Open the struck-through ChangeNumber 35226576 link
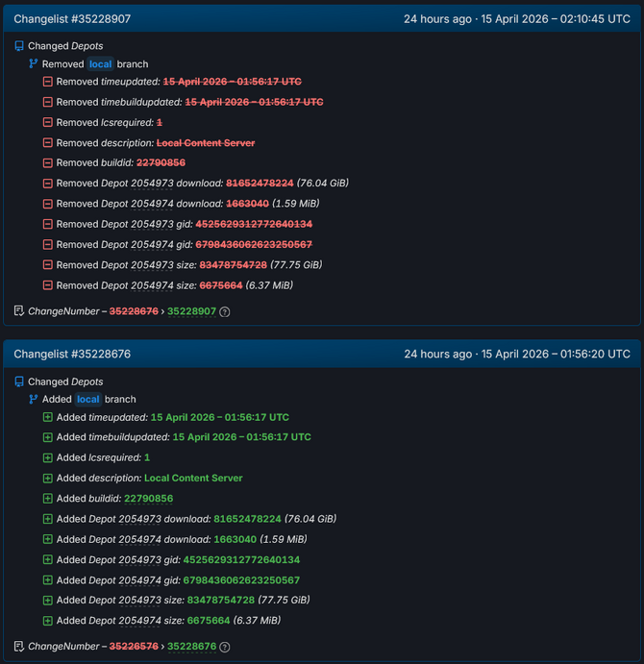The width and height of the screenshot is (644, 664). point(134,647)
